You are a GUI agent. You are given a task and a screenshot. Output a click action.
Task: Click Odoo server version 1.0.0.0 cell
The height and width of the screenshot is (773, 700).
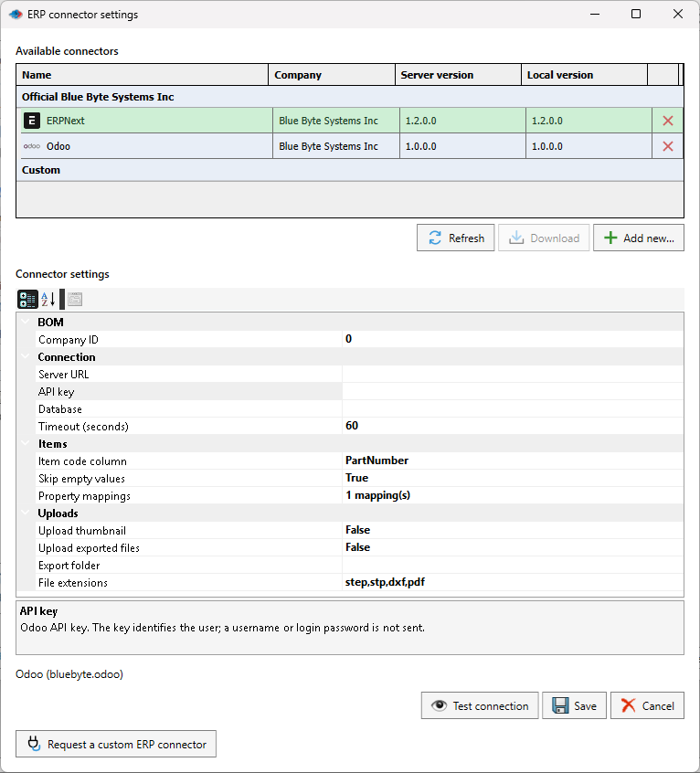[x=462, y=146]
